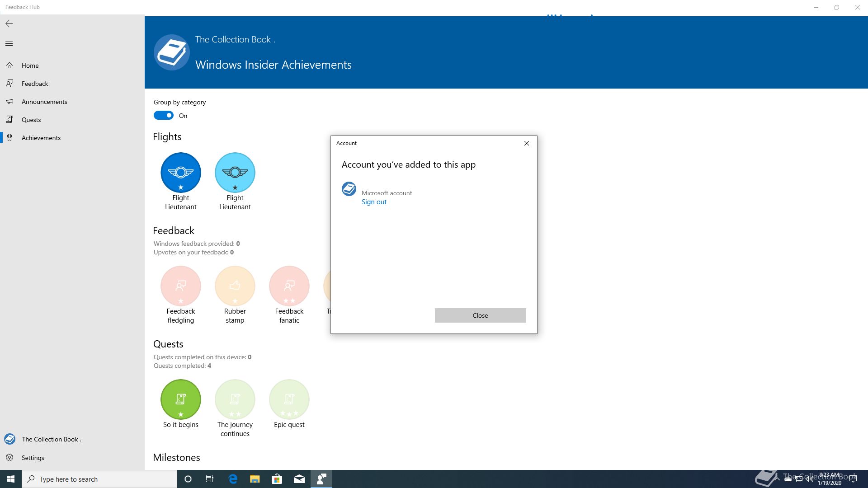
Task: Open the Home page
Action: (x=30, y=66)
